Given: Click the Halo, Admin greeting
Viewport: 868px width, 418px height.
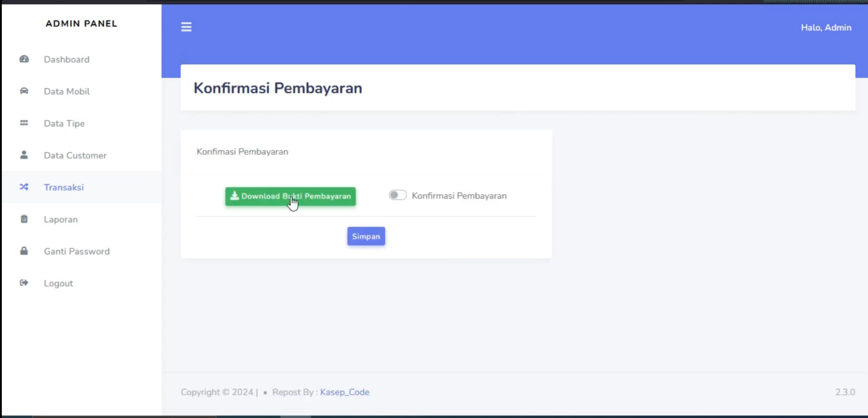Looking at the screenshot, I should click(x=826, y=28).
